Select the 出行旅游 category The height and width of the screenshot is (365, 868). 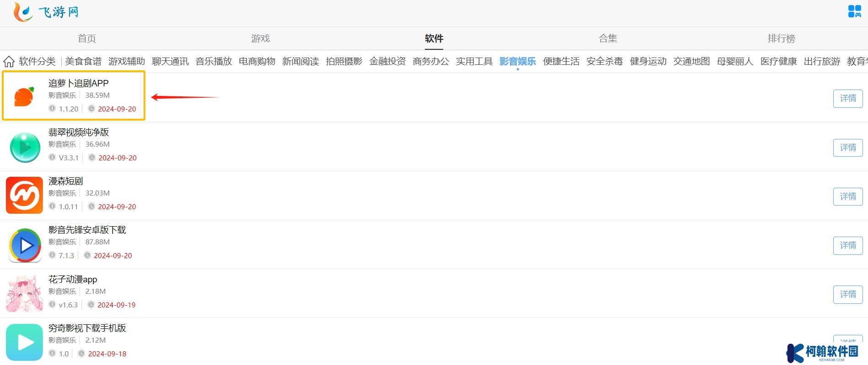point(822,61)
